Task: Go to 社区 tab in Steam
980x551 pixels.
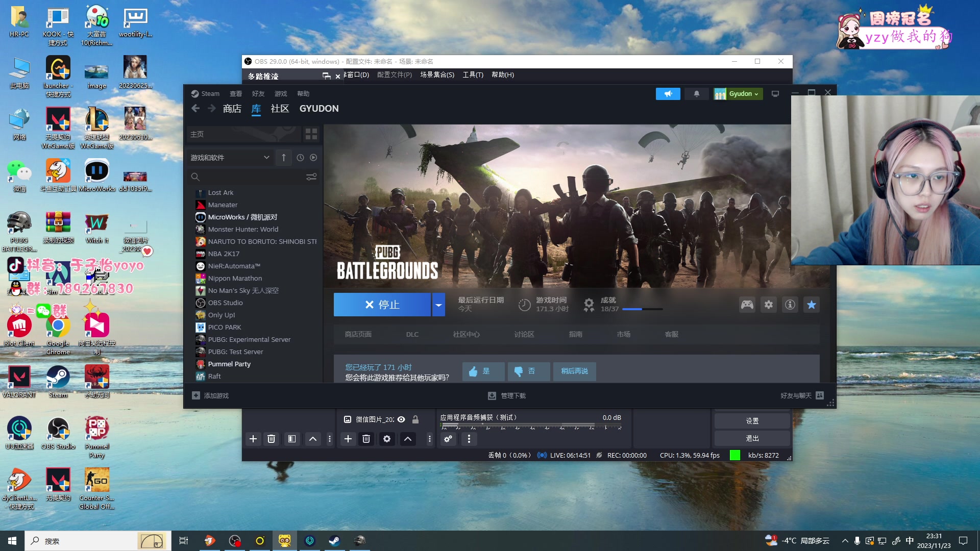Action: [x=280, y=109]
